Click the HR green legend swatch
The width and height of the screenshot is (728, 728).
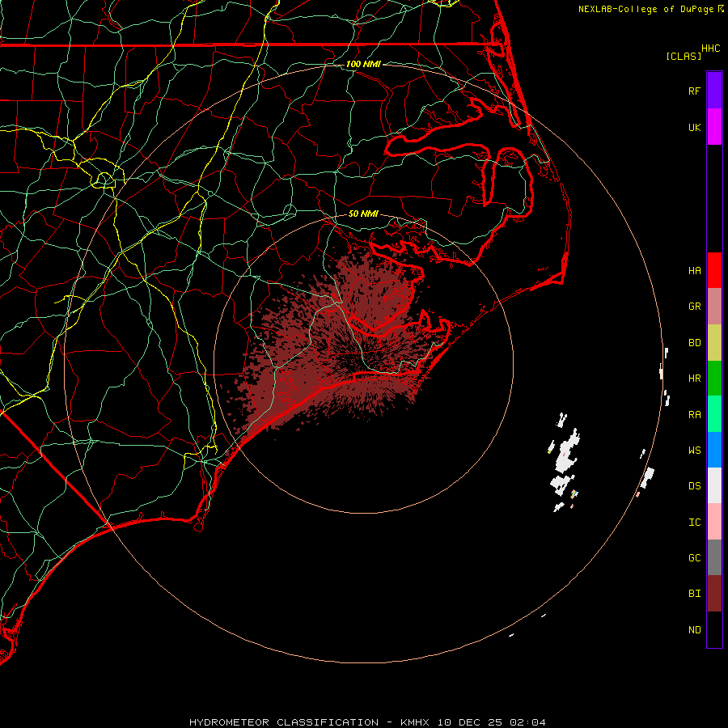click(714, 378)
